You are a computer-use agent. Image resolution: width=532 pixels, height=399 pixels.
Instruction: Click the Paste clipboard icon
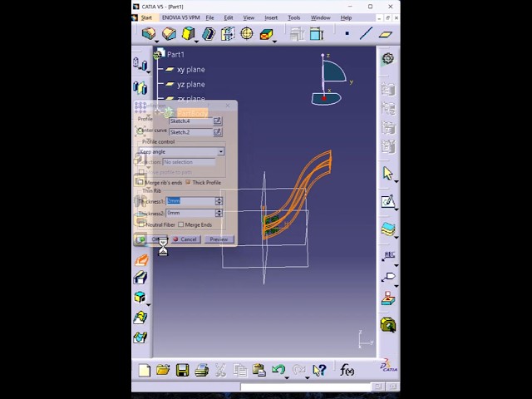(x=259, y=370)
